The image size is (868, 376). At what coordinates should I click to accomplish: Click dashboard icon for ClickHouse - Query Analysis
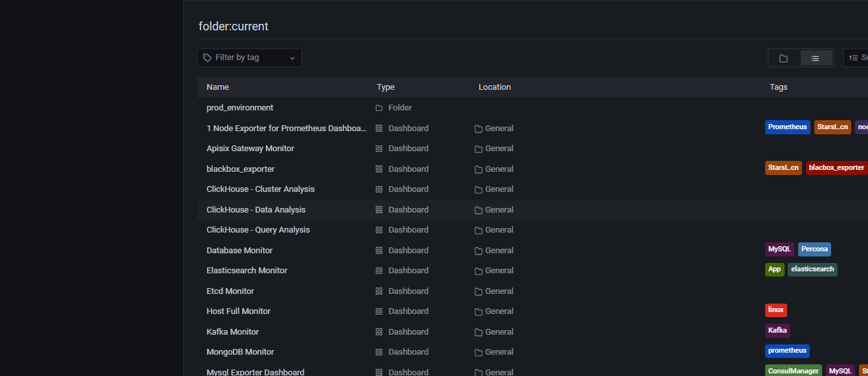click(x=379, y=230)
